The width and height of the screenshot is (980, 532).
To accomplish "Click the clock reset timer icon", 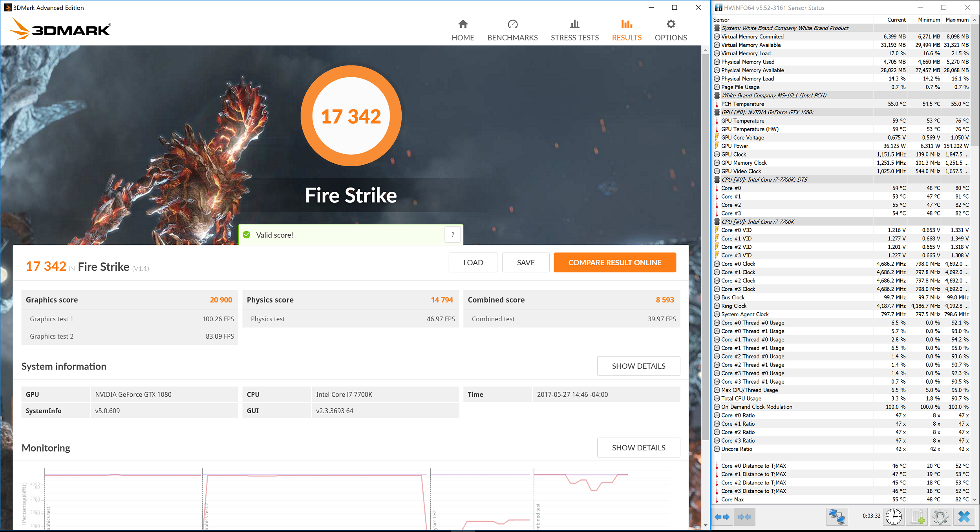I will click(x=894, y=517).
